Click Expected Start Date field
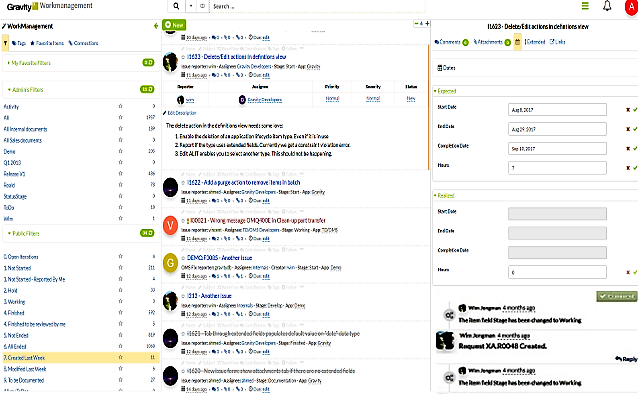The height and width of the screenshot is (394, 638). tap(557, 110)
